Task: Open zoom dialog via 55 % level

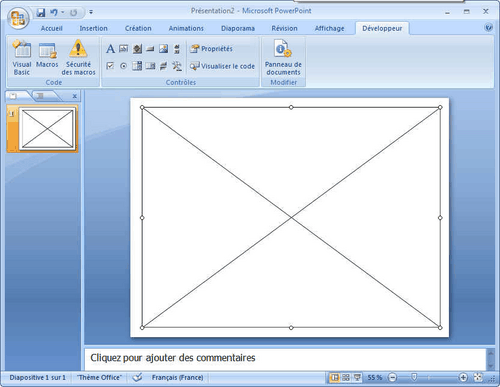Action: point(375,378)
